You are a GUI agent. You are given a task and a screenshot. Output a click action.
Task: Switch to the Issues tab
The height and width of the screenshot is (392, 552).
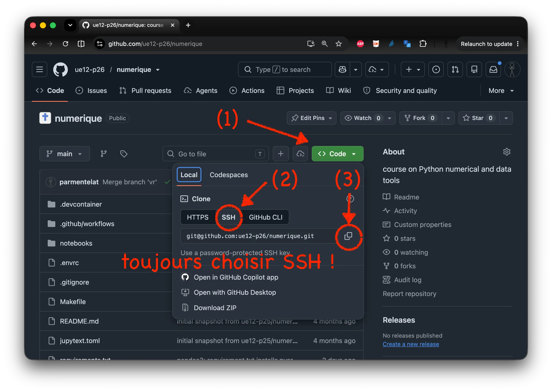click(x=91, y=91)
